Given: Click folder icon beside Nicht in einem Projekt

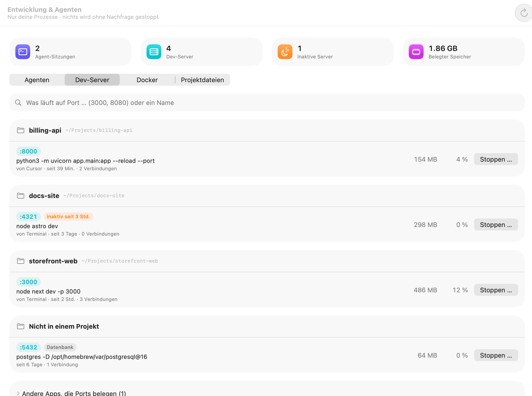Looking at the screenshot, I should tap(21, 326).
